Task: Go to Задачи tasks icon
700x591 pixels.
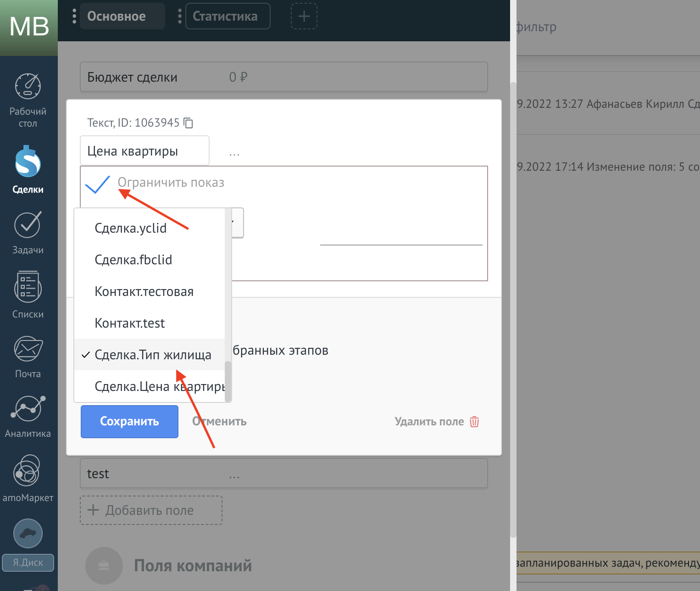Action: [28, 225]
